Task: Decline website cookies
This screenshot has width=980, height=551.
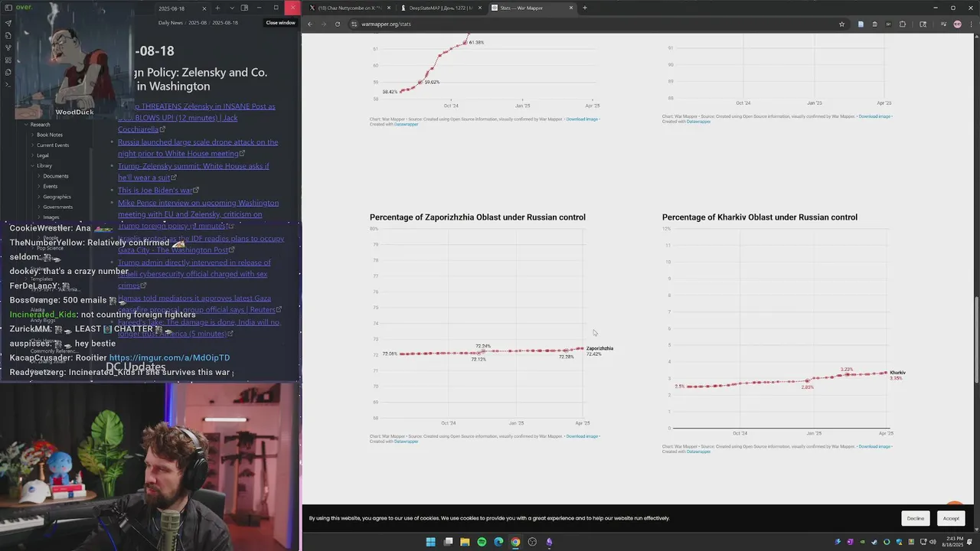Action: tap(916, 518)
